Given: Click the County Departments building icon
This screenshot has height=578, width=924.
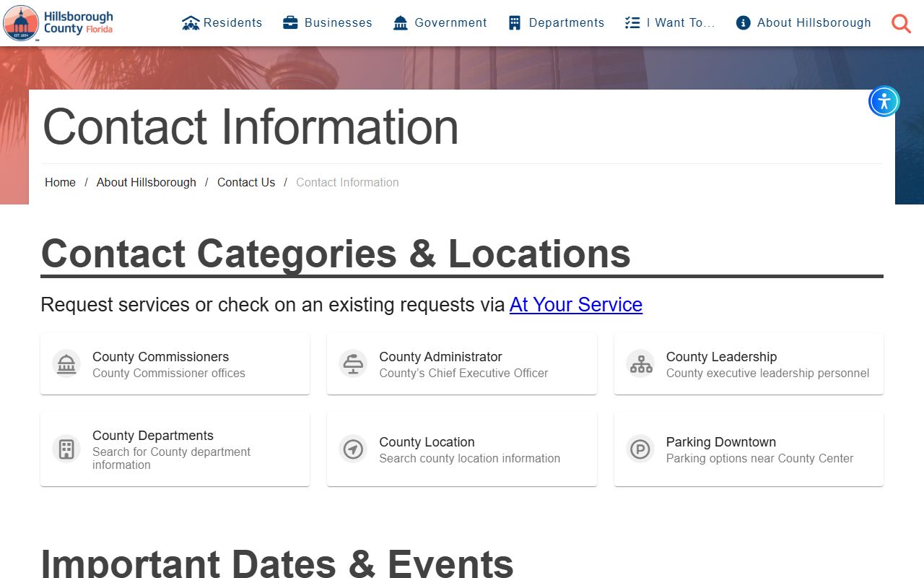Looking at the screenshot, I should [x=66, y=449].
